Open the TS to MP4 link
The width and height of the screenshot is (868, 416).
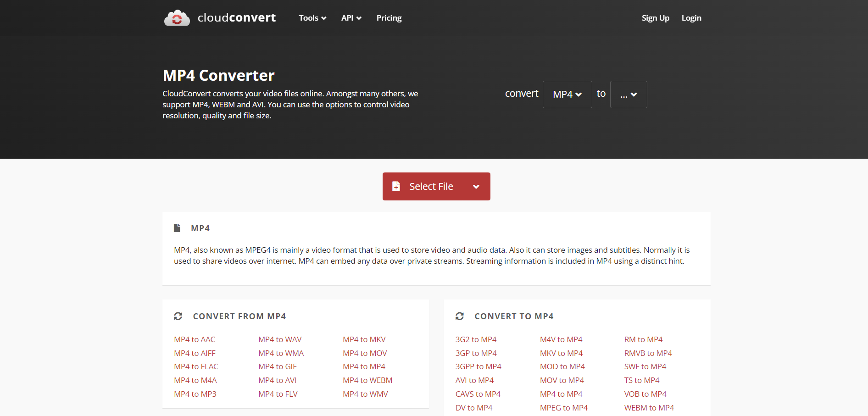tap(642, 380)
